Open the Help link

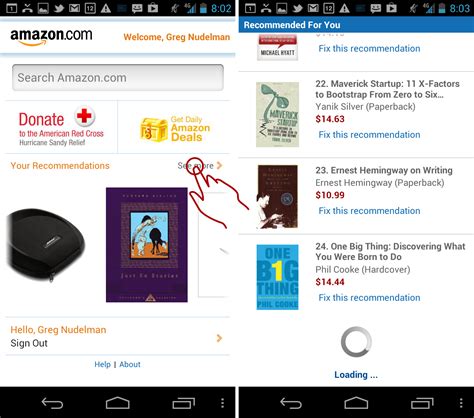tap(102, 364)
